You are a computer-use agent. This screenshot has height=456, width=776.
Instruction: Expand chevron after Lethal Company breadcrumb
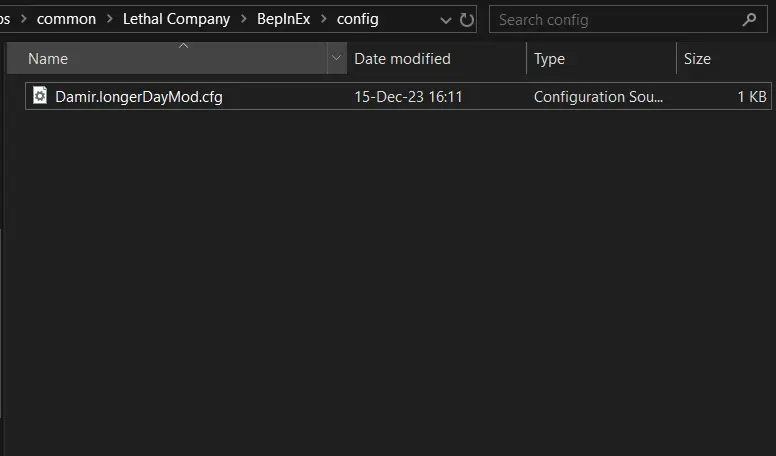tap(243, 19)
